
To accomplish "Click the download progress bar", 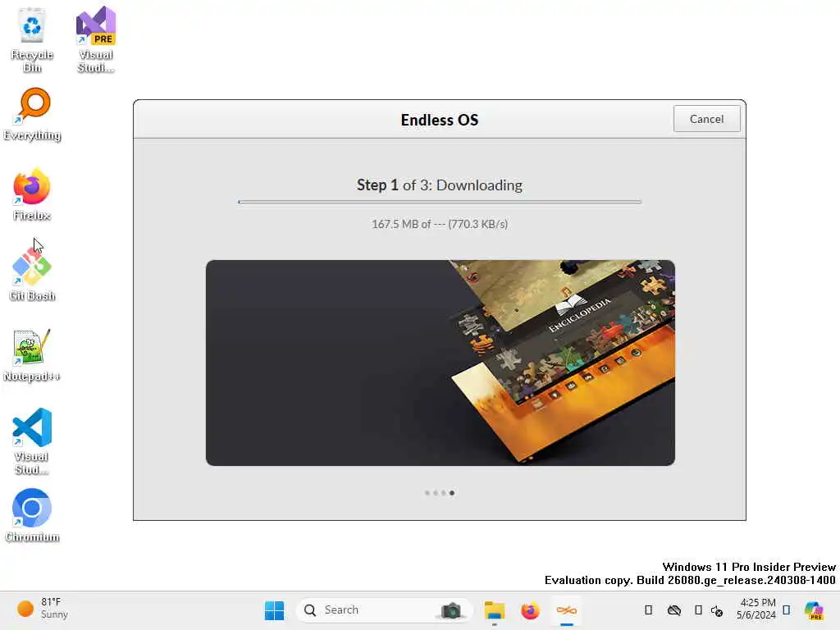I will tap(440, 202).
